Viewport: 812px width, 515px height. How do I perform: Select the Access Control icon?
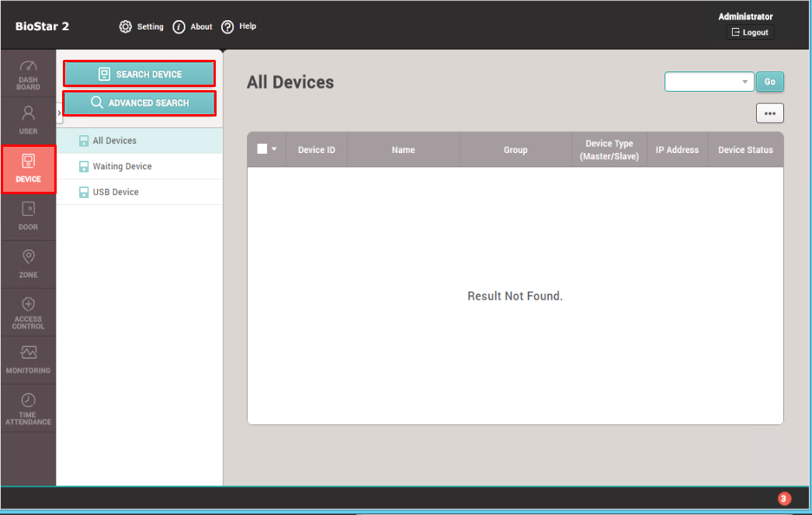pos(28,312)
